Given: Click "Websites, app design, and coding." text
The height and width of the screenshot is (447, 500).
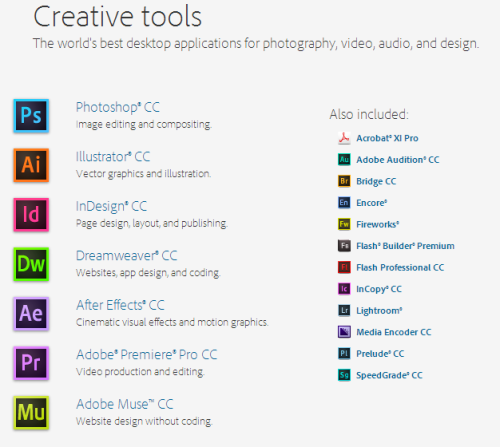Looking at the screenshot, I should (148, 273).
